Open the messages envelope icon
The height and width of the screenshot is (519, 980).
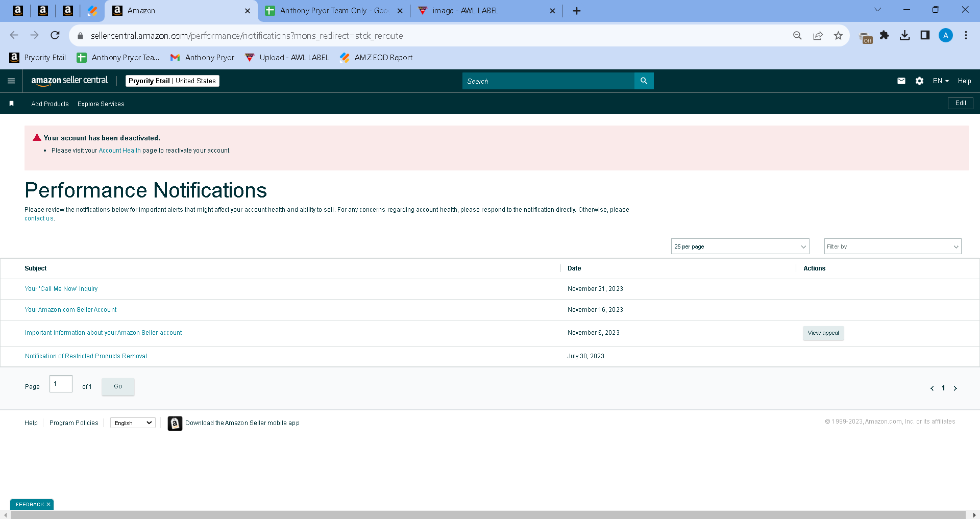tap(901, 81)
